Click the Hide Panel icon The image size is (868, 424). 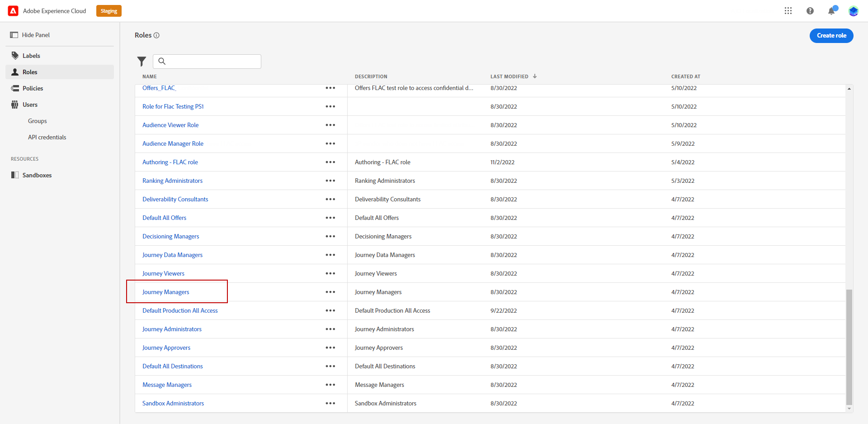point(14,35)
